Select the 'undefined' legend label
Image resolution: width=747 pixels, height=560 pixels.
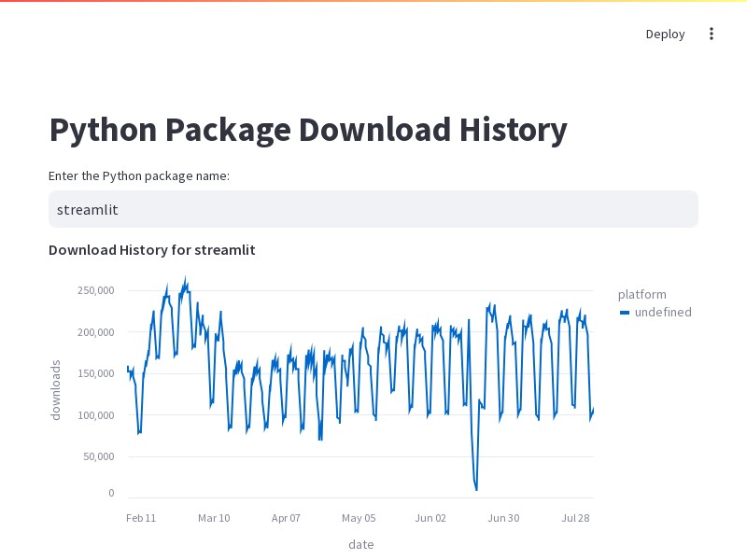(663, 313)
